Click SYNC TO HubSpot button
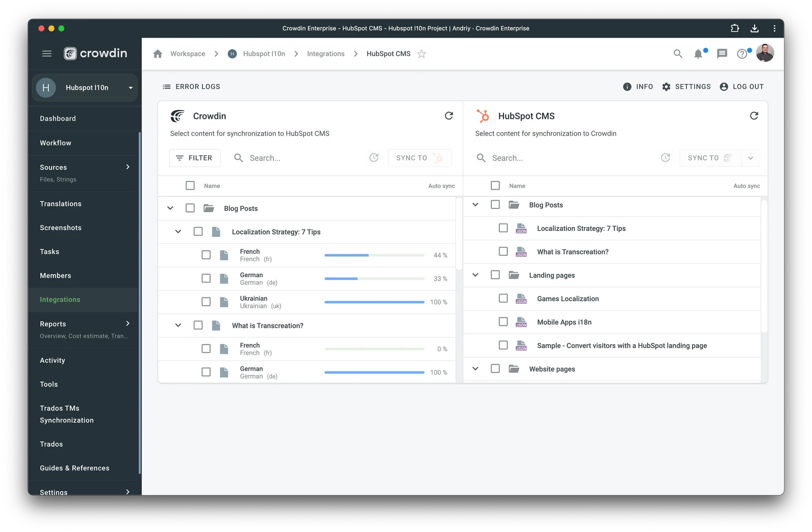 point(420,158)
